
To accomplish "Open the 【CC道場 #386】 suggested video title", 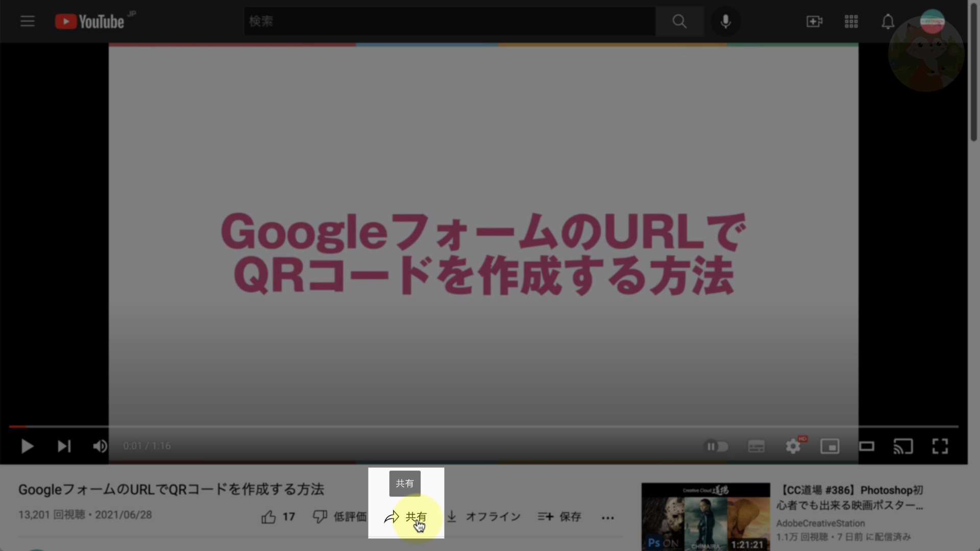I will pos(850,497).
